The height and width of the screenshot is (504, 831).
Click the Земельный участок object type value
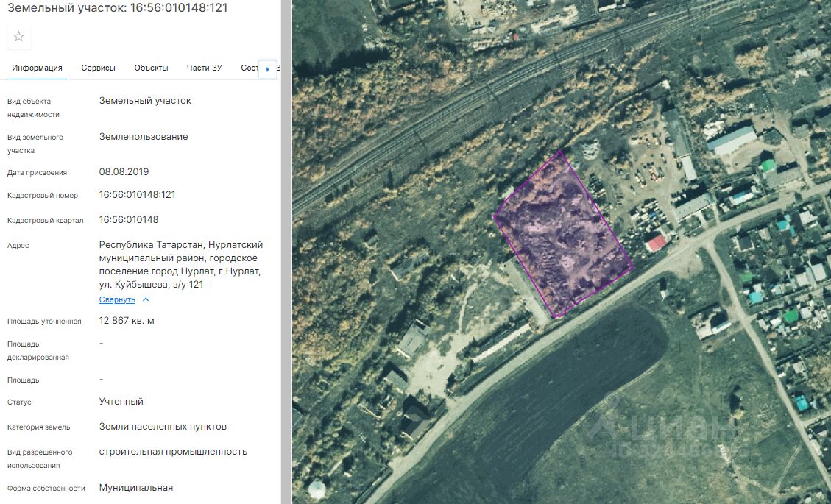click(145, 100)
